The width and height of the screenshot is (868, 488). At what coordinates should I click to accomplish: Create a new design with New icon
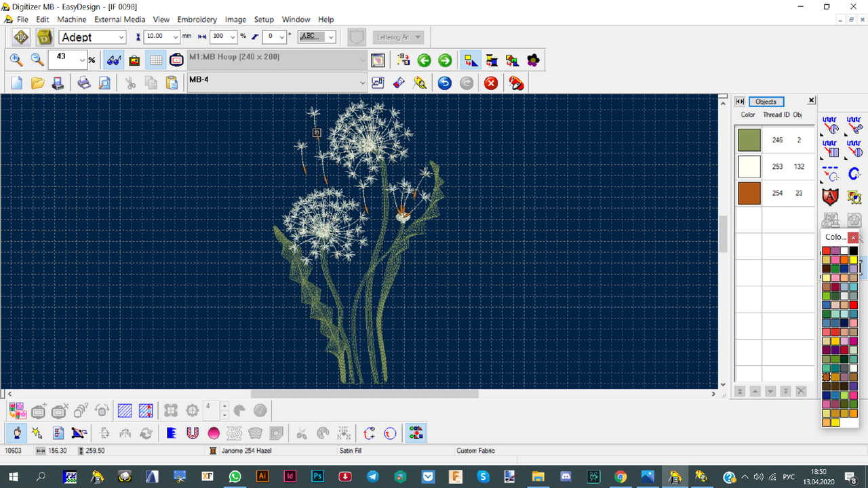coord(16,83)
